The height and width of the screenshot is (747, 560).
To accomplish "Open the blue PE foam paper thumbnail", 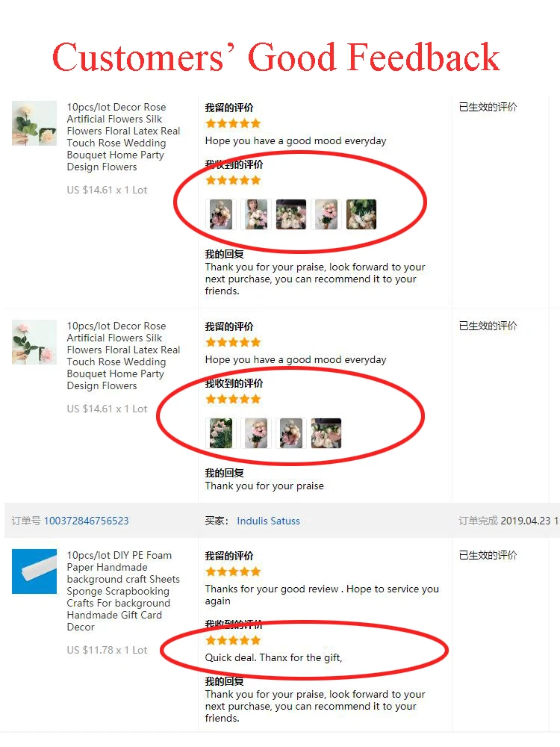I will tap(34, 571).
